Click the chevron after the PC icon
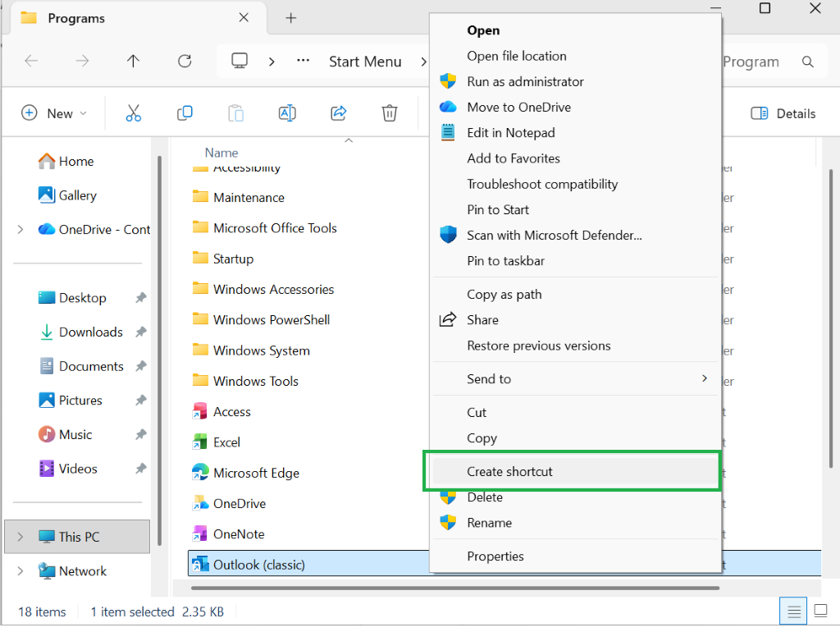The width and height of the screenshot is (840, 632). (272, 62)
